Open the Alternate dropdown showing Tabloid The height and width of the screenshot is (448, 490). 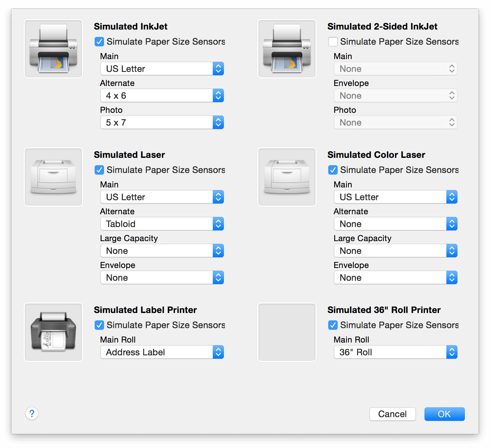pyautogui.click(x=162, y=224)
